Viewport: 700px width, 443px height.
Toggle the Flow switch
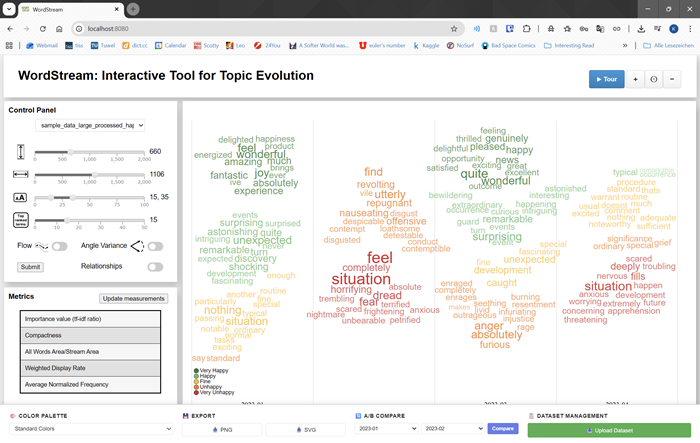(x=60, y=245)
